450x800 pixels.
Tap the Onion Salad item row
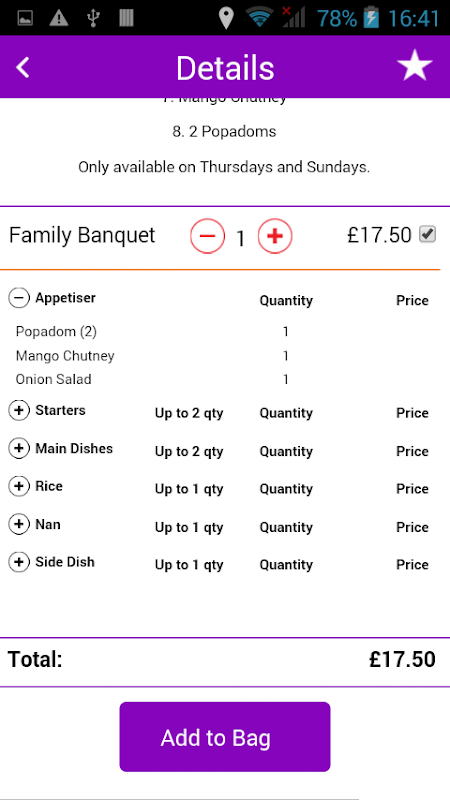225,379
